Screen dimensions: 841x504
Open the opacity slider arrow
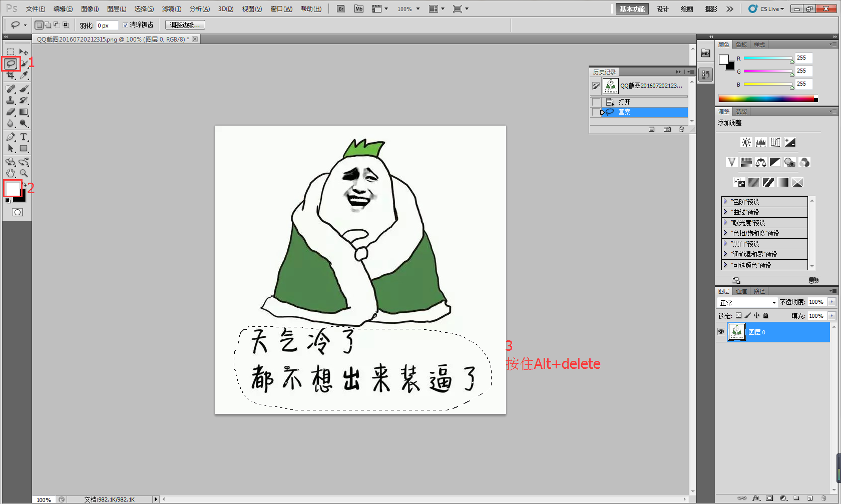click(x=831, y=302)
